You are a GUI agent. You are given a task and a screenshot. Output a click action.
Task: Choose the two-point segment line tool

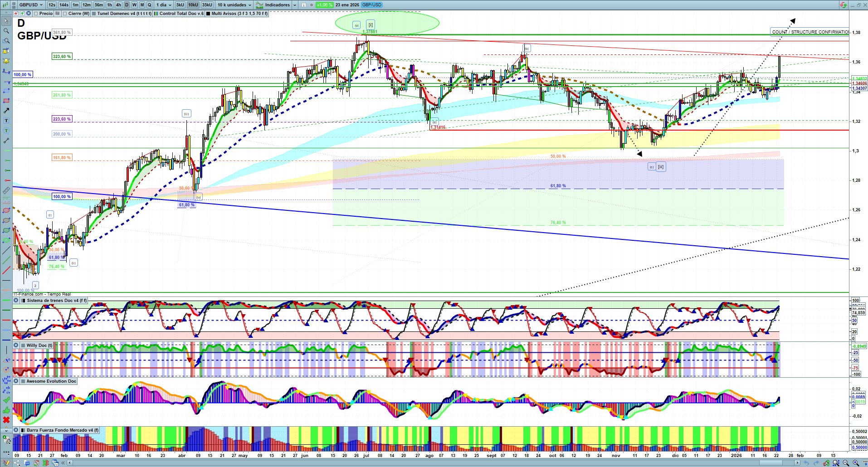coord(6,141)
